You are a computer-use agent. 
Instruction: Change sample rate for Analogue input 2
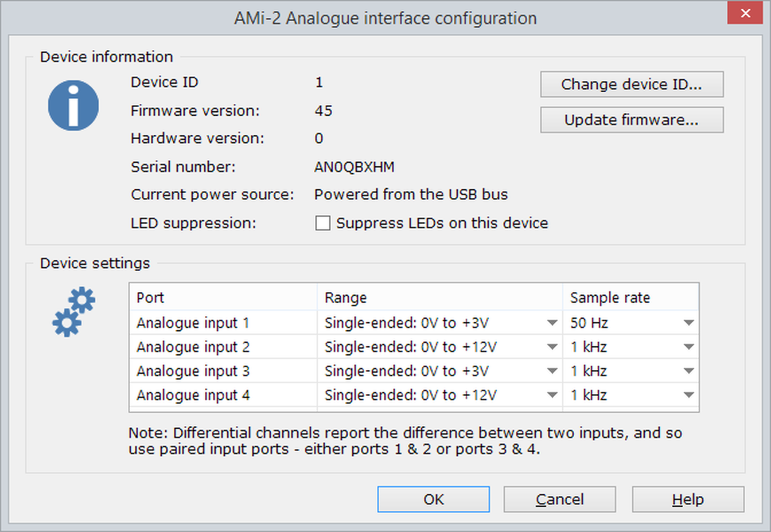(688, 347)
